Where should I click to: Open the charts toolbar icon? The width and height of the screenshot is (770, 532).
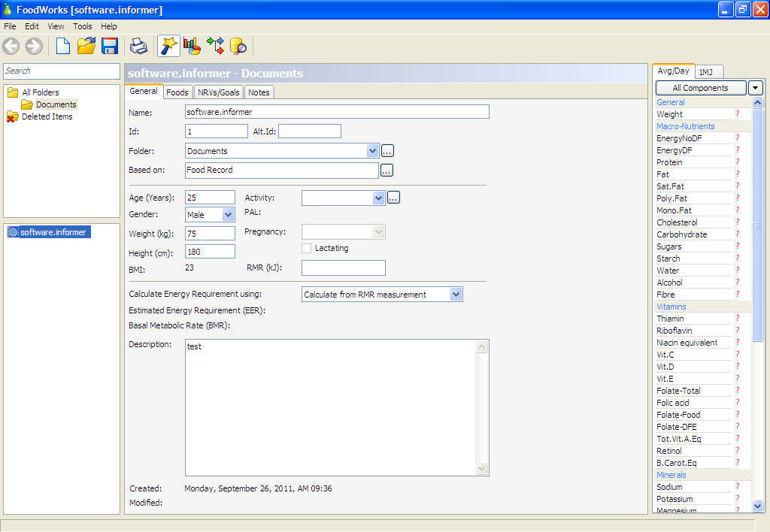coord(192,46)
